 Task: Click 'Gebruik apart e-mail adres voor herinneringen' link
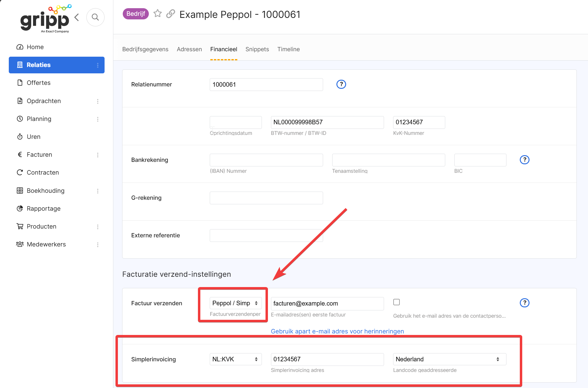tap(337, 331)
